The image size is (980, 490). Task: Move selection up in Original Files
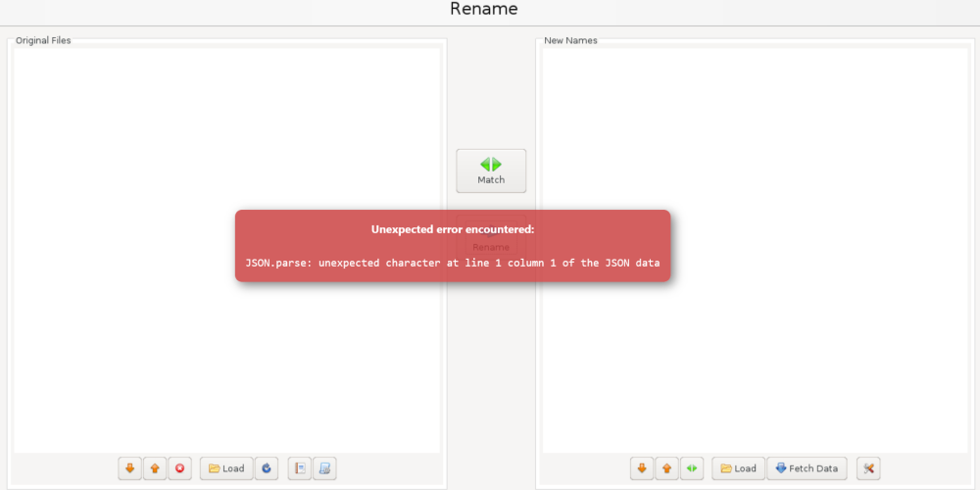(155, 468)
